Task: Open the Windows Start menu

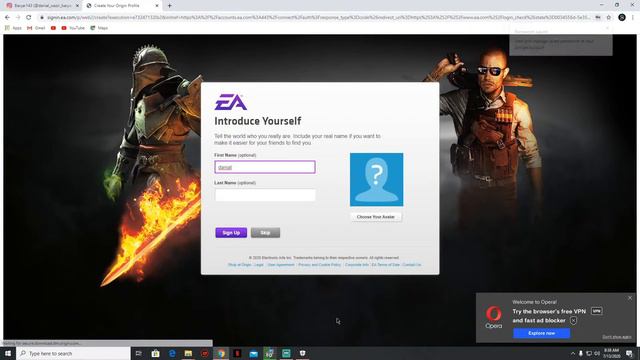Action: click(8, 353)
